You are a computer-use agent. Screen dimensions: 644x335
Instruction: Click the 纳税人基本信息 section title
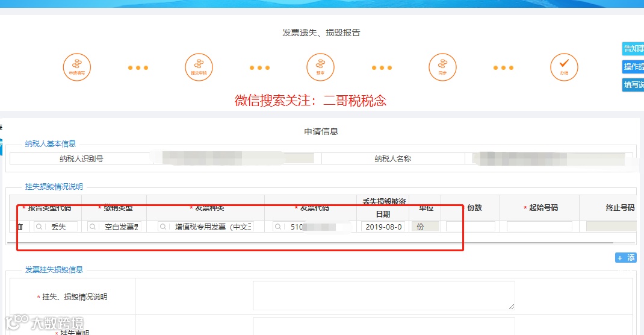pyautogui.click(x=50, y=144)
